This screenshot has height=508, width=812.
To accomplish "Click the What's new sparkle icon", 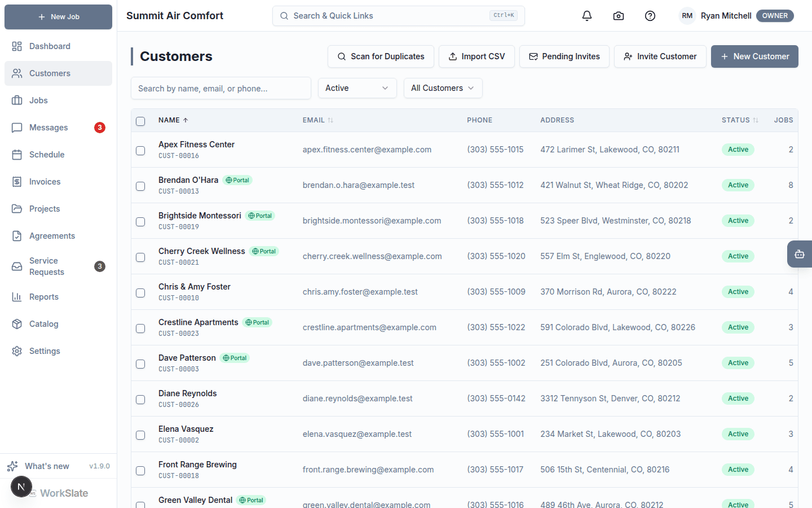I will pyautogui.click(x=12, y=466).
